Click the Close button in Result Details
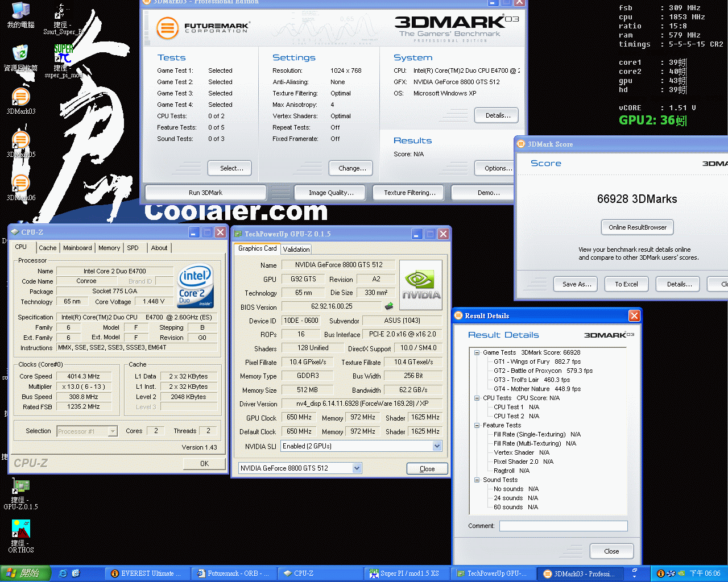 point(611,551)
